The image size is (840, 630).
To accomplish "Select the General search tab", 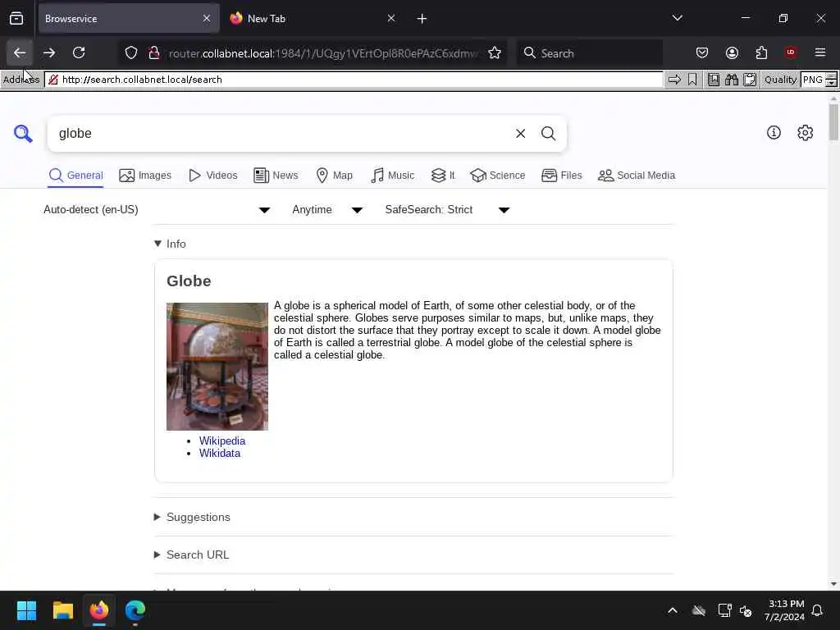I will [75, 176].
